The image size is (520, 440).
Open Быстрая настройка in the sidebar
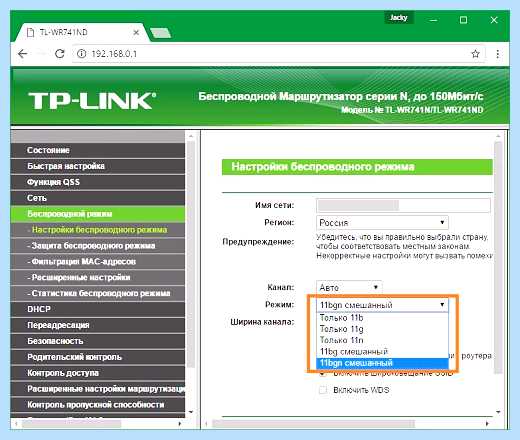click(x=98, y=166)
